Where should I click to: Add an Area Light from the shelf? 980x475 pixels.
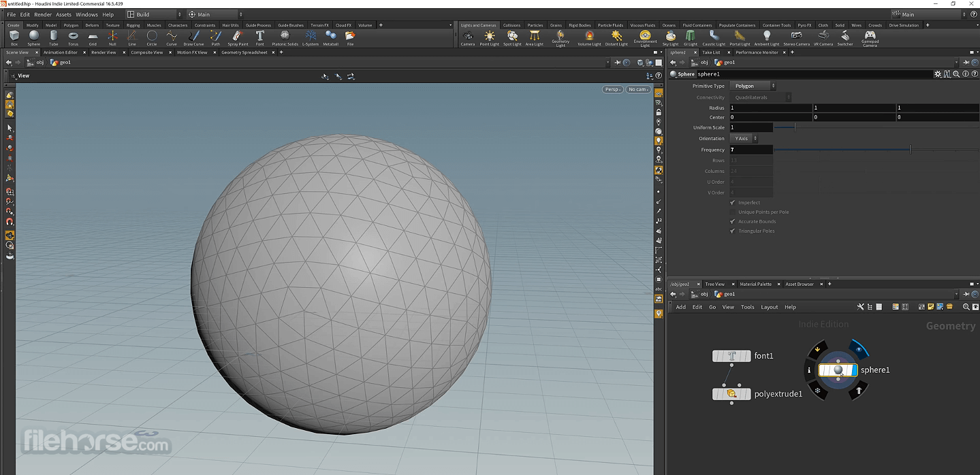coord(535,38)
